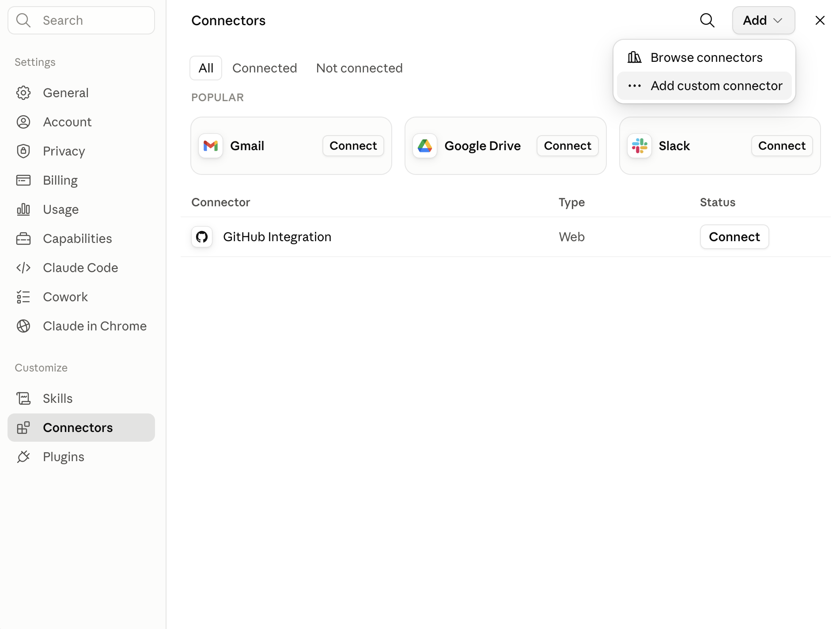Click the Google Drive logo icon

425,146
